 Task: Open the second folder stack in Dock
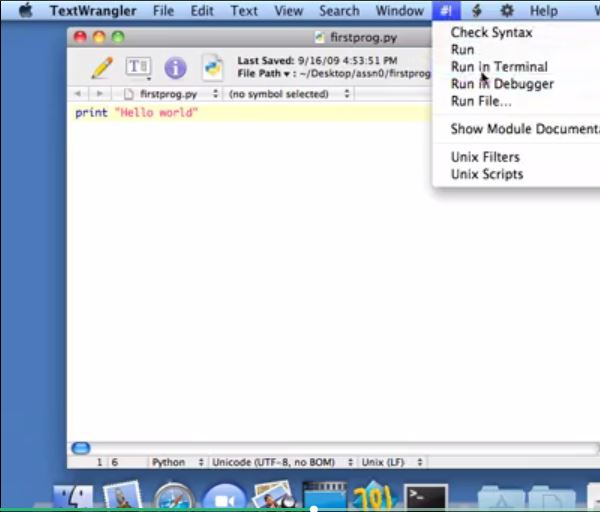552,498
